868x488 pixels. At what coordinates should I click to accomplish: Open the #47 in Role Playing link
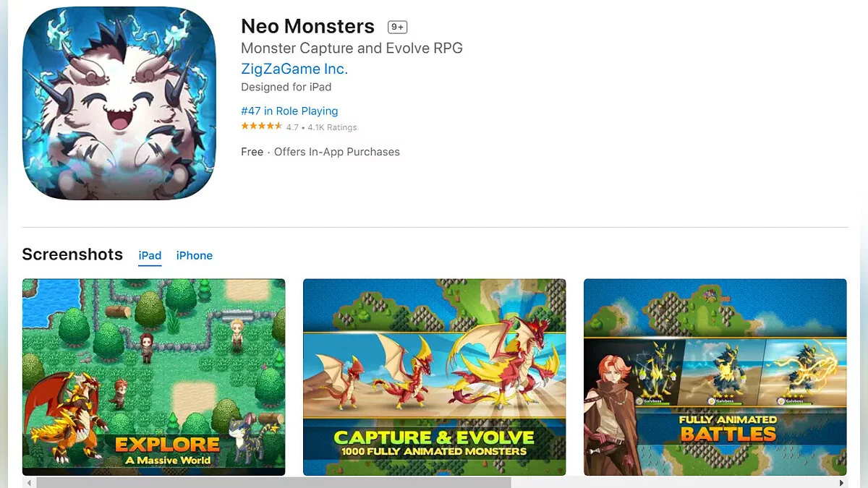(289, 111)
